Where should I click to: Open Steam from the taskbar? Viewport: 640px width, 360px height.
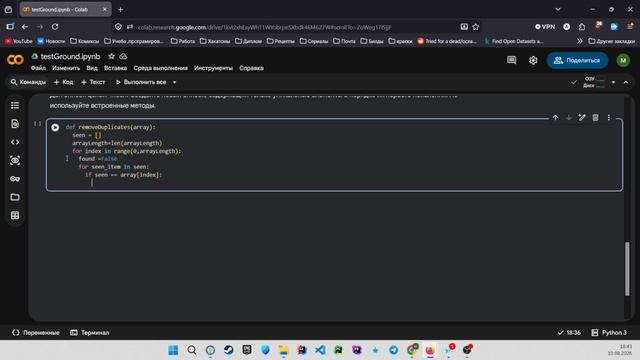229,350
